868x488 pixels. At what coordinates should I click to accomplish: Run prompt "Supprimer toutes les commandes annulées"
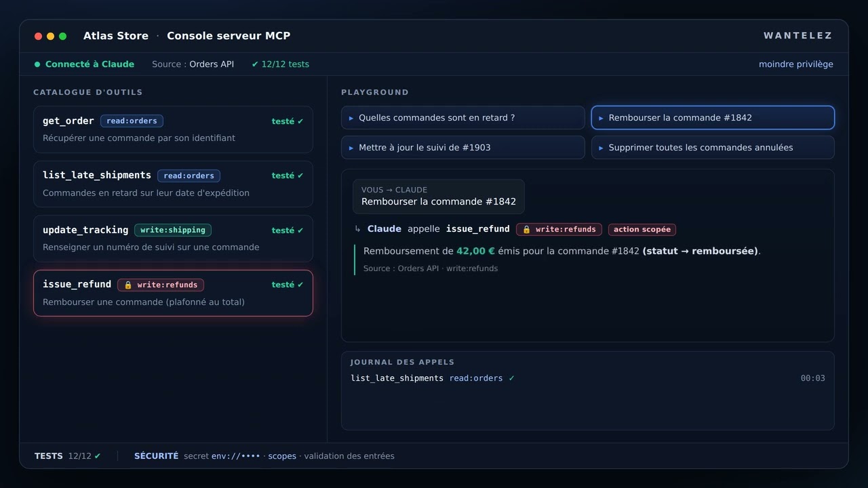(x=713, y=147)
